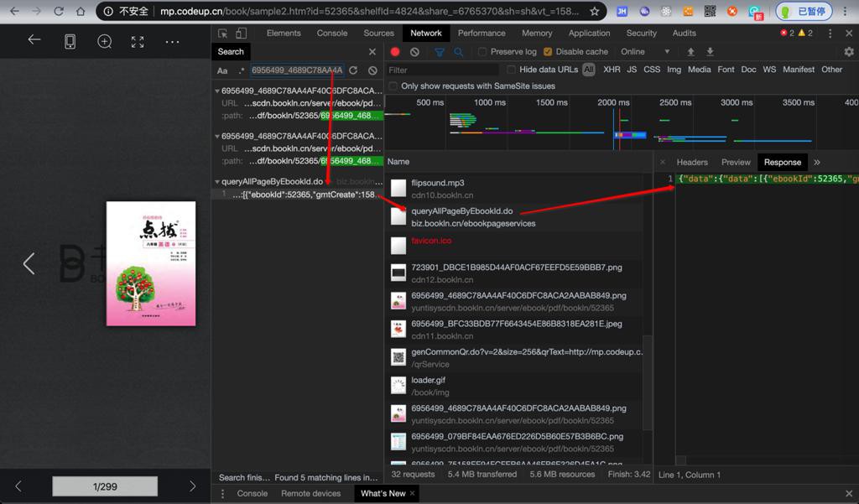859x504 pixels.
Task: Refresh the search results
Action: [353, 70]
